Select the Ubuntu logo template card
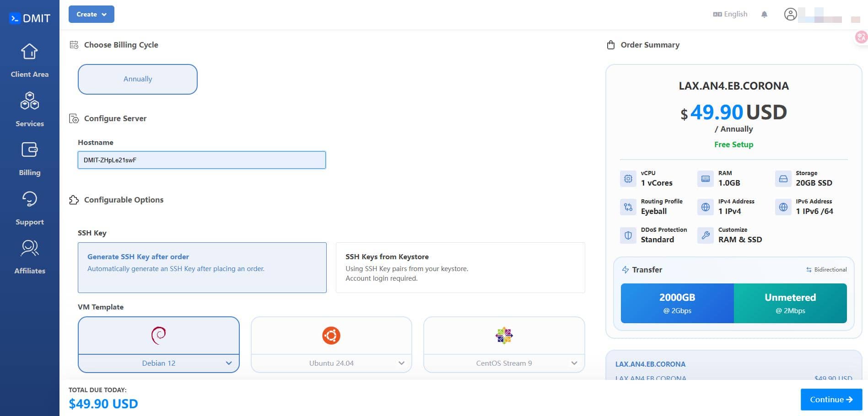 point(331,336)
